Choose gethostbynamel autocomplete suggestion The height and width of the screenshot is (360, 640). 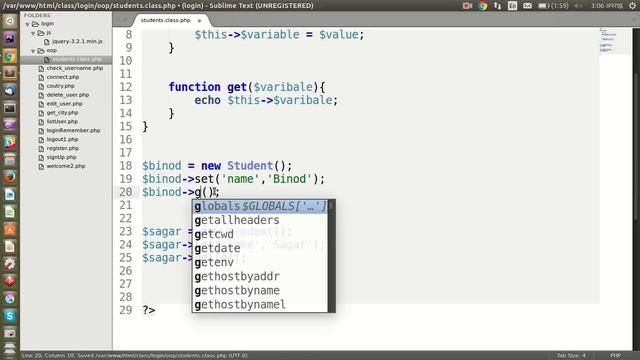[x=260, y=304]
